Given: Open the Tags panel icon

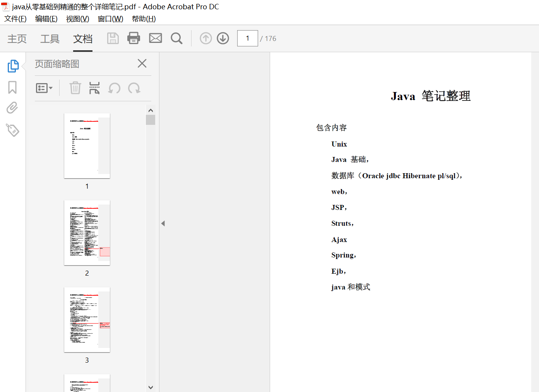Looking at the screenshot, I should click(x=12, y=130).
